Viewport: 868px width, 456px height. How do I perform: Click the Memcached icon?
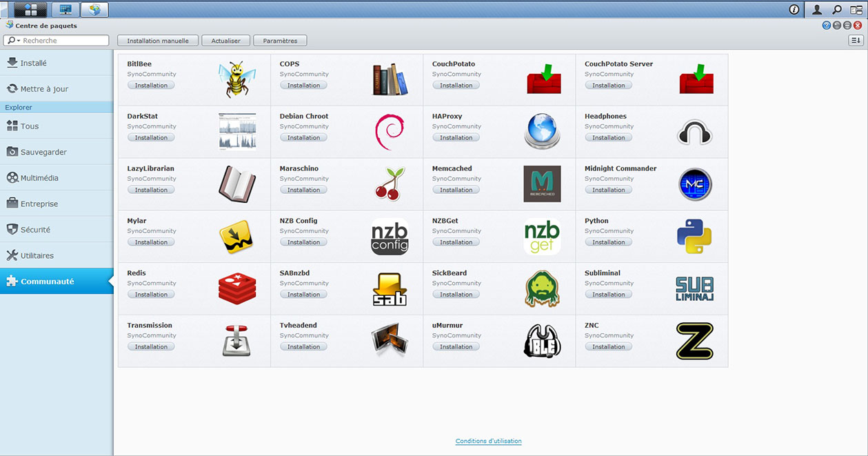pos(542,184)
